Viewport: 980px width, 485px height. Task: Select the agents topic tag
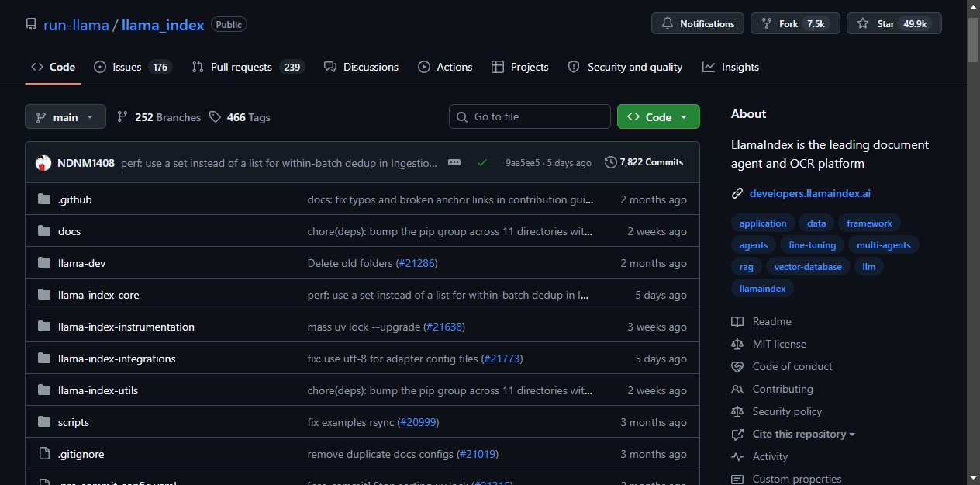pos(754,244)
